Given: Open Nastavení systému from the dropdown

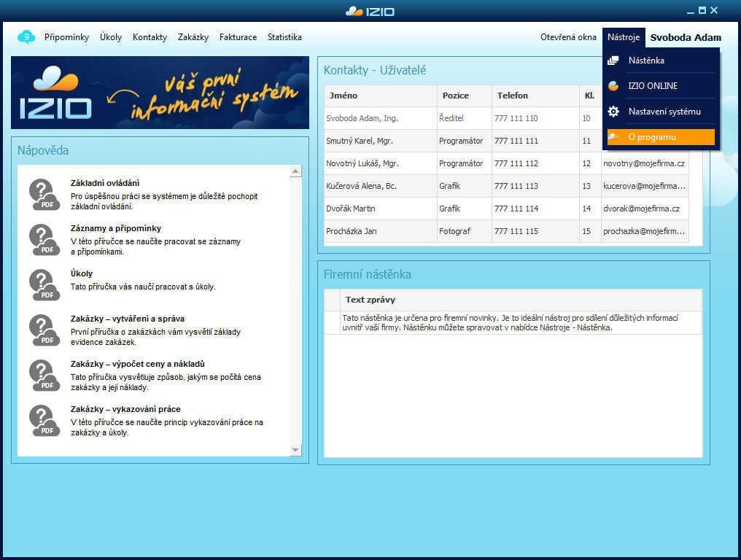Looking at the screenshot, I should click(x=661, y=112).
